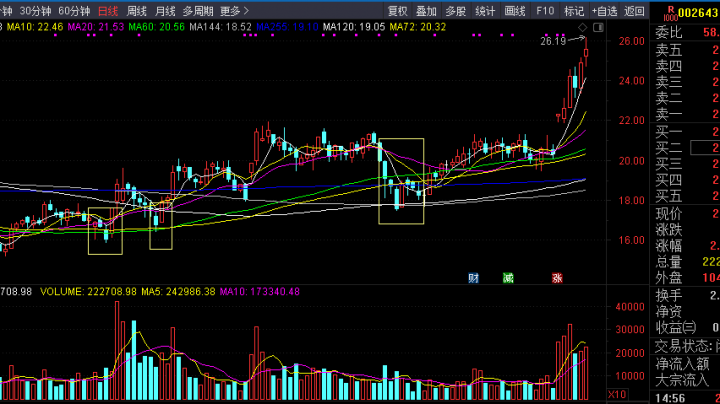Viewport: 720px width, 404px height.
Task: Click the blue 财 event marker on chart
Action: (x=474, y=278)
